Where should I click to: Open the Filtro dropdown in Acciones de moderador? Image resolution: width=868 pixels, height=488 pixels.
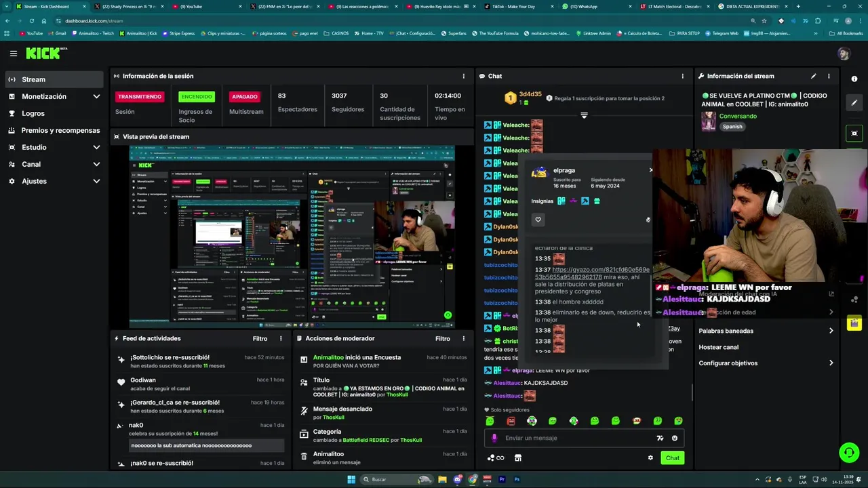pos(443,338)
